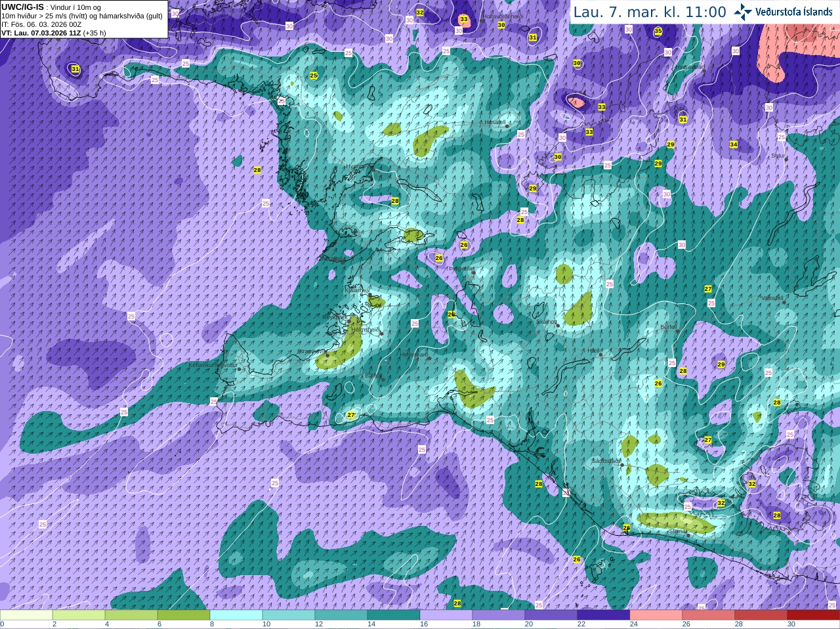Pick the 8–10 m/s pale cyan legend swatch
Image resolution: width=840 pixels, height=629 pixels.
tap(236, 615)
